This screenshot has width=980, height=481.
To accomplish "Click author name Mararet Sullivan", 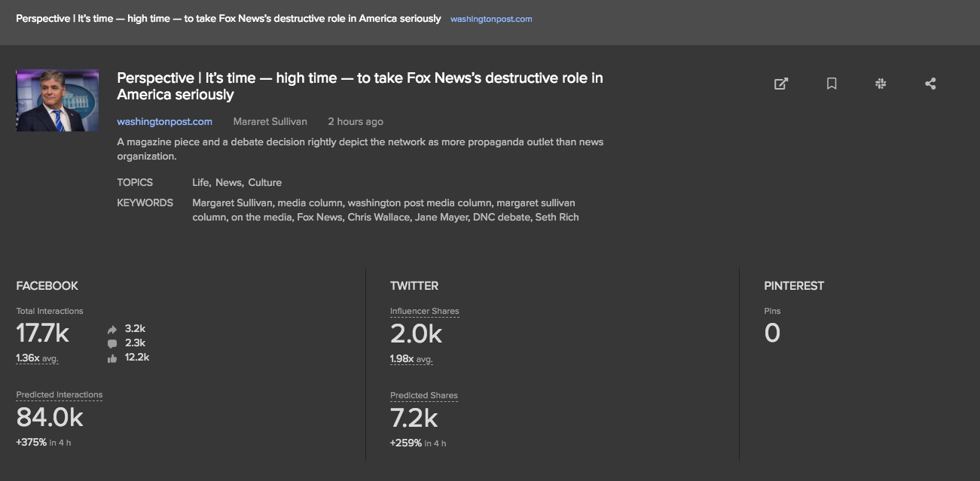I will click(x=270, y=122).
